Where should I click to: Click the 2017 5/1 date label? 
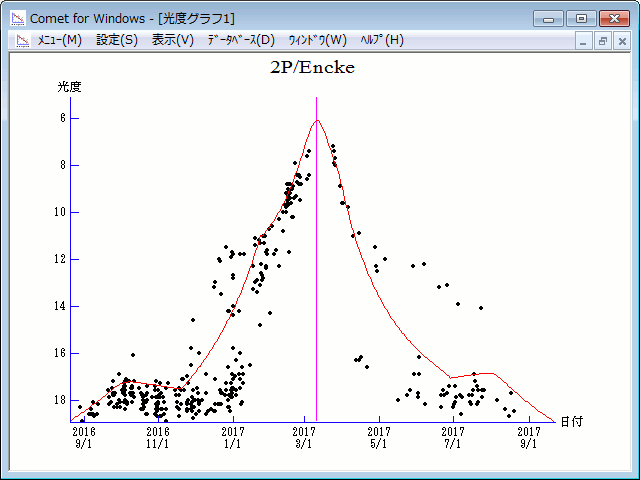point(379,437)
